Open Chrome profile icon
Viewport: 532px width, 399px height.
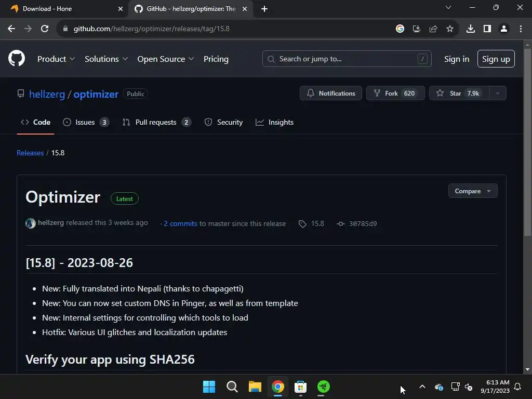pos(504,29)
